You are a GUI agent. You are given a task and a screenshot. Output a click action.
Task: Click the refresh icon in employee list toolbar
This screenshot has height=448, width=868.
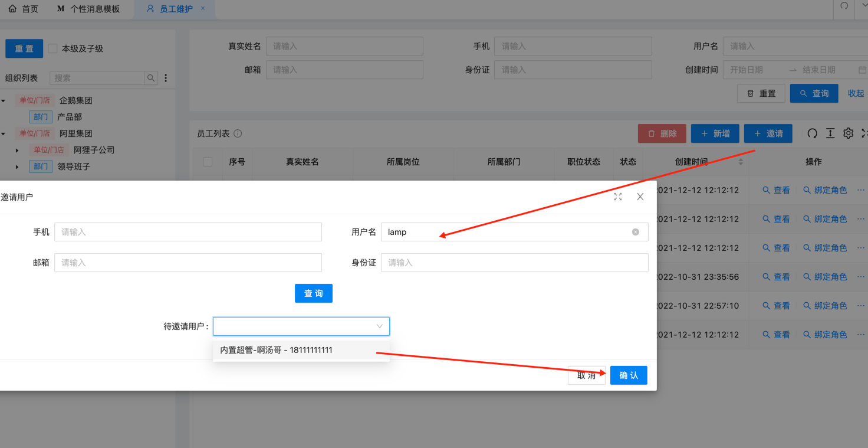[x=812, y=133]
